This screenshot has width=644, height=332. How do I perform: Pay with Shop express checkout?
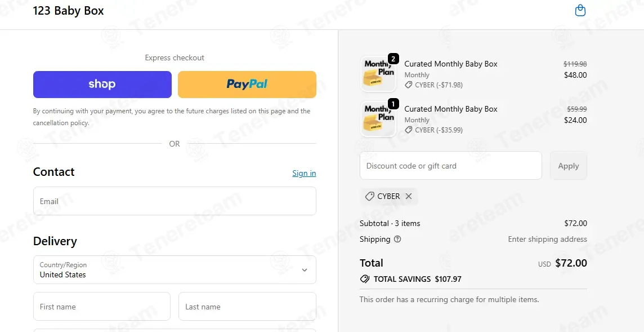(x=102, y=85)
